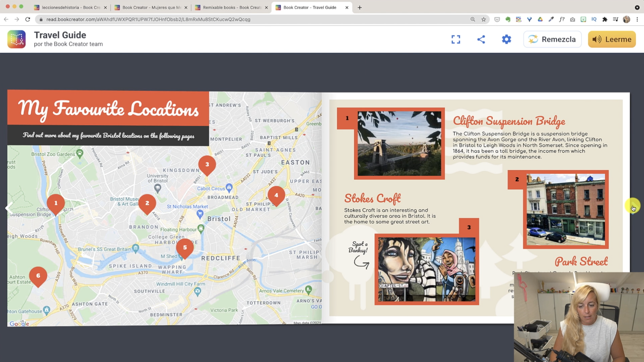The height and width of the screenshot is (362, 644).
Task: Click Clifton Suspension Bridge photo
Action: pyautogui.click(x=399, y=143)
